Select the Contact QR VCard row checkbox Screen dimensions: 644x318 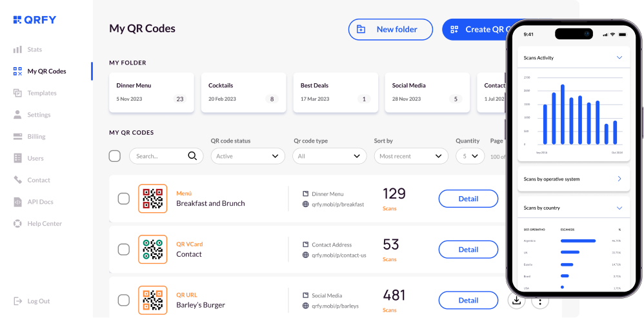(x=123, y=250)
